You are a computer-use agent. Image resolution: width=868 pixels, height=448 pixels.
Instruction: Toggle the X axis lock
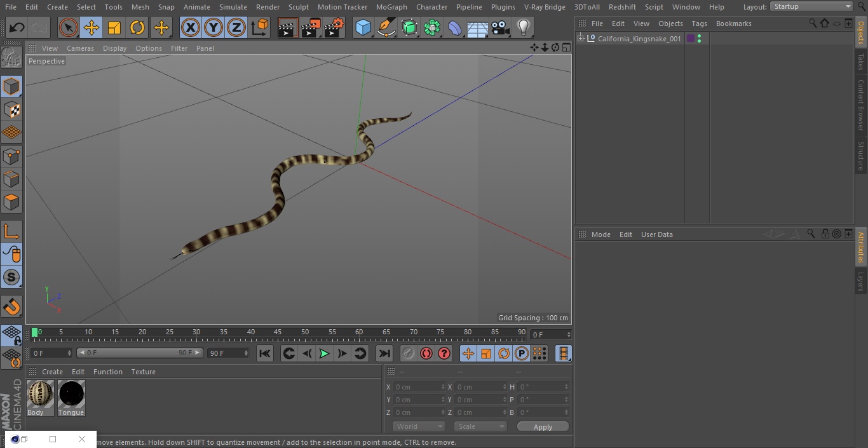click(x=190, y=27)
